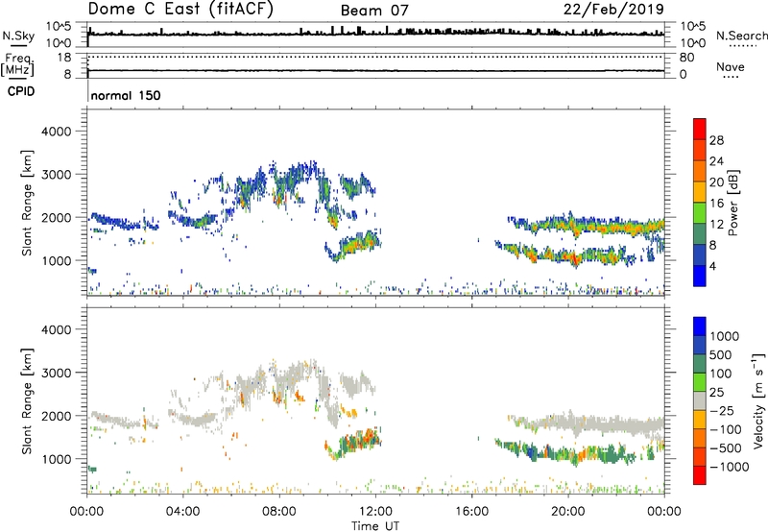Click the "25" value on velocity colorbar
The height and width of the screenshot is (532, 768).
717,392
